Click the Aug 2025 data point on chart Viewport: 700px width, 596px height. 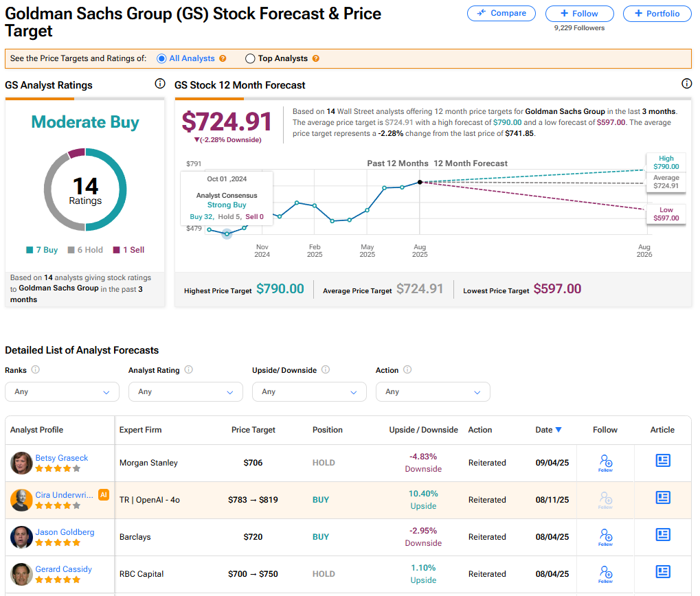point(420,182)
